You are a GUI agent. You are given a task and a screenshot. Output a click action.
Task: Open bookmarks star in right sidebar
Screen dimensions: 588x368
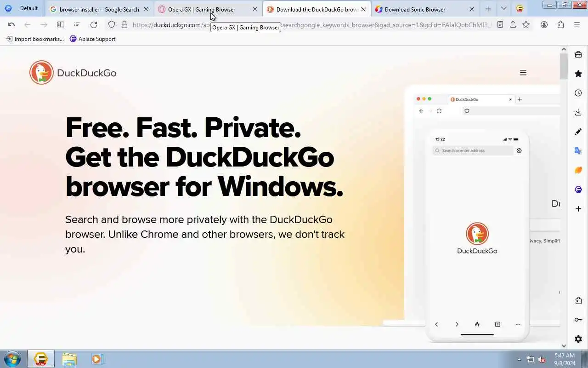coord(578,74)
